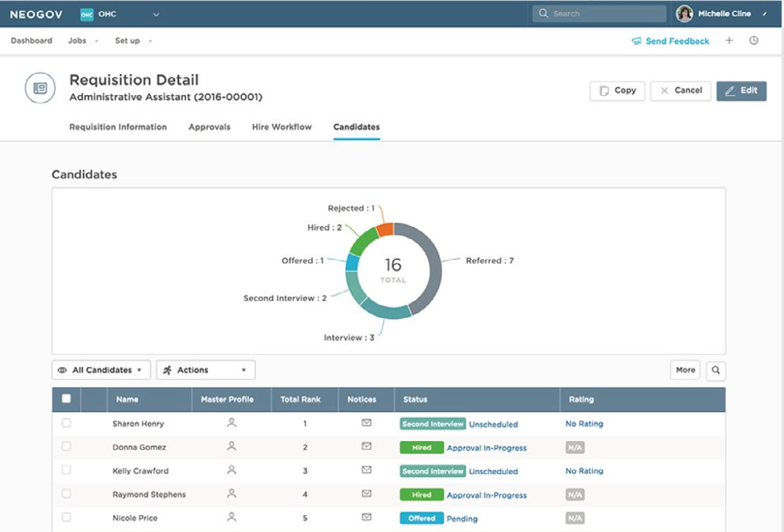Open Sharon Henry's master profile icon

click(x=231, y=423)
